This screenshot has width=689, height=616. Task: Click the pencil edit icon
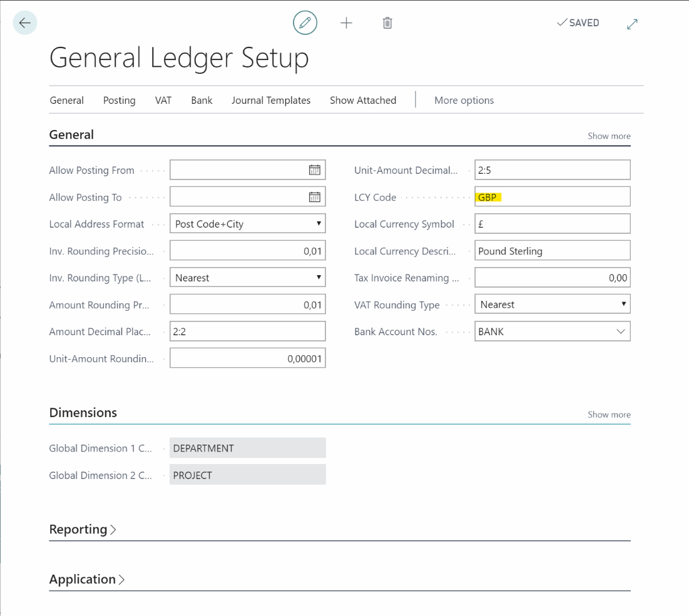[x=305, y=23]
